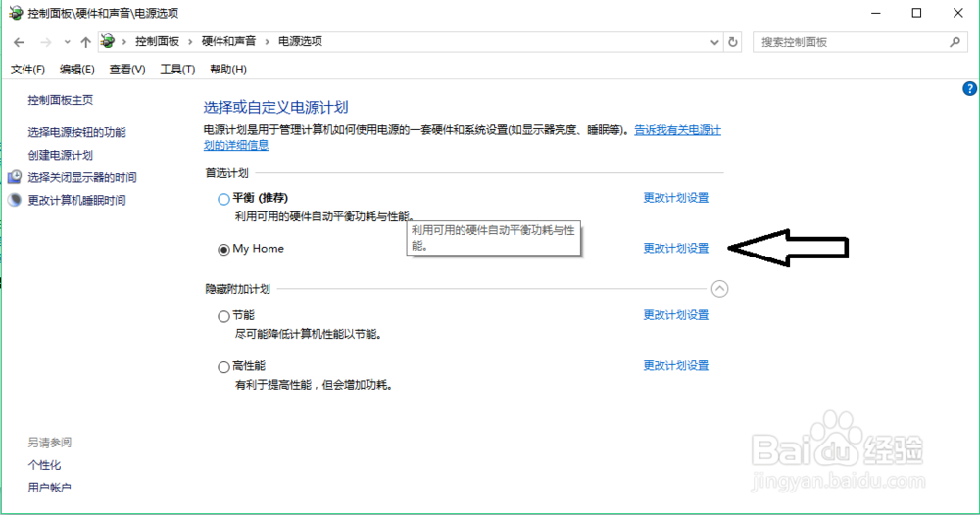Open 更改计划设置 for My Home plan
The width and height of the screenshot is (980, 515).
point(676,249)
